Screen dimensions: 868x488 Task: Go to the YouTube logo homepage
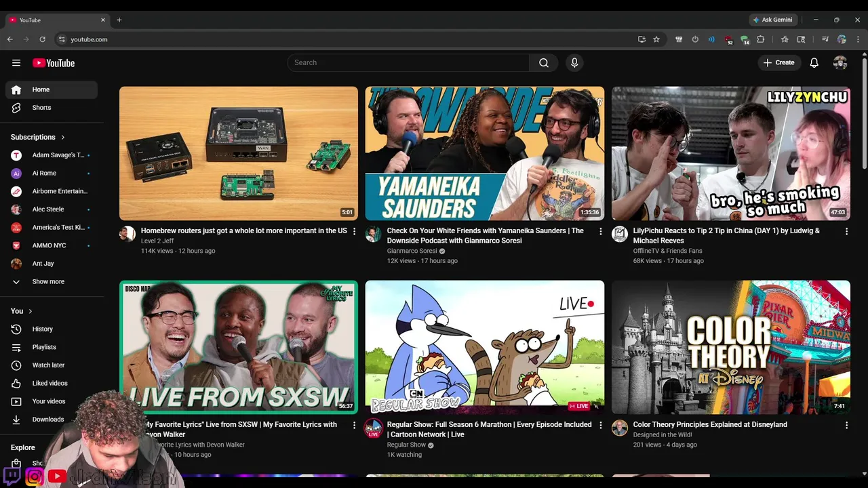coord(54,63)
